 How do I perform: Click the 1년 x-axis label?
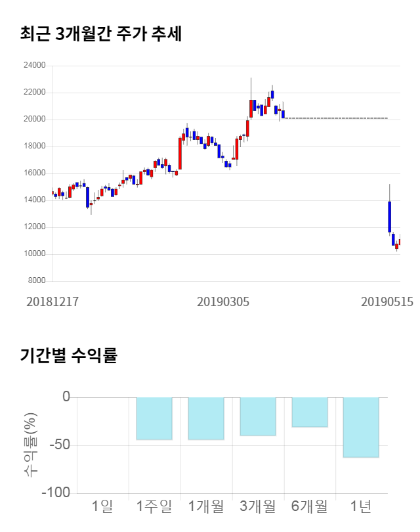pos(361,506)
